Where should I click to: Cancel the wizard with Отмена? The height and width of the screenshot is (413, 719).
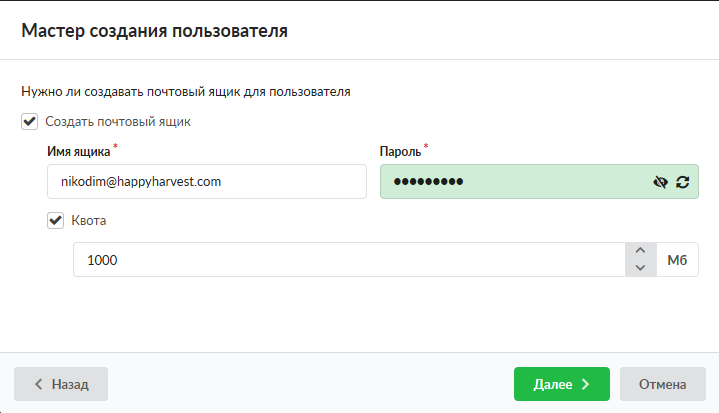click(x=662, y=384)
